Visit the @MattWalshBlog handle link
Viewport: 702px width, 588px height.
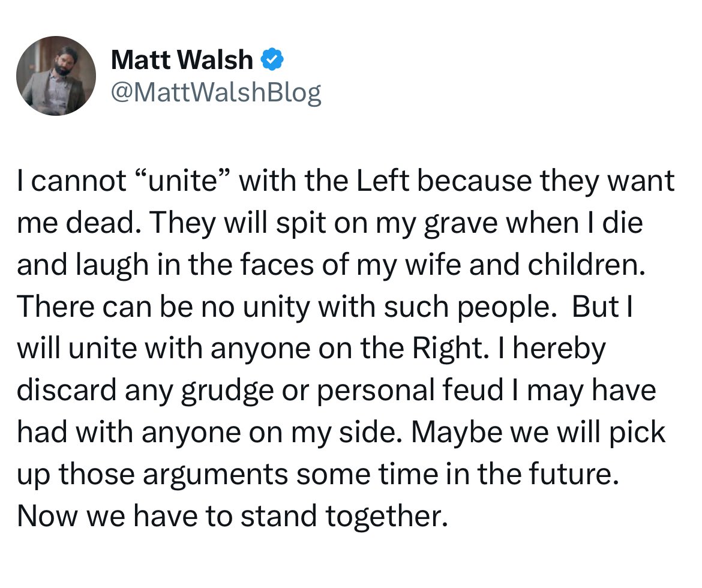coord(216,92)
